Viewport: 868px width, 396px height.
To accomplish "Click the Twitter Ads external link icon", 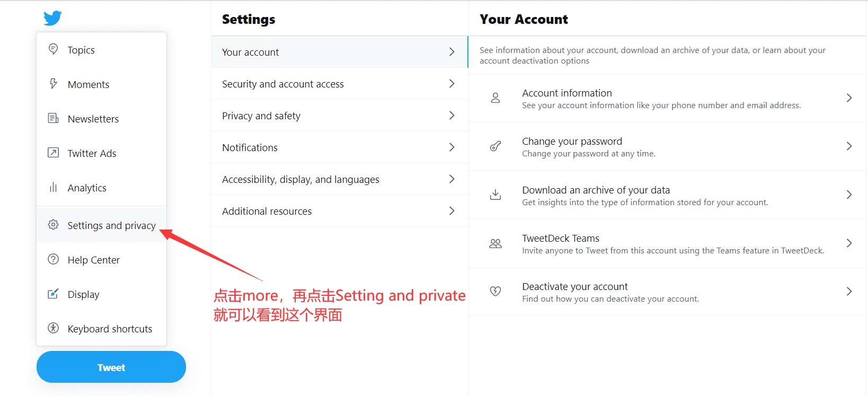I will pos(53,153).
